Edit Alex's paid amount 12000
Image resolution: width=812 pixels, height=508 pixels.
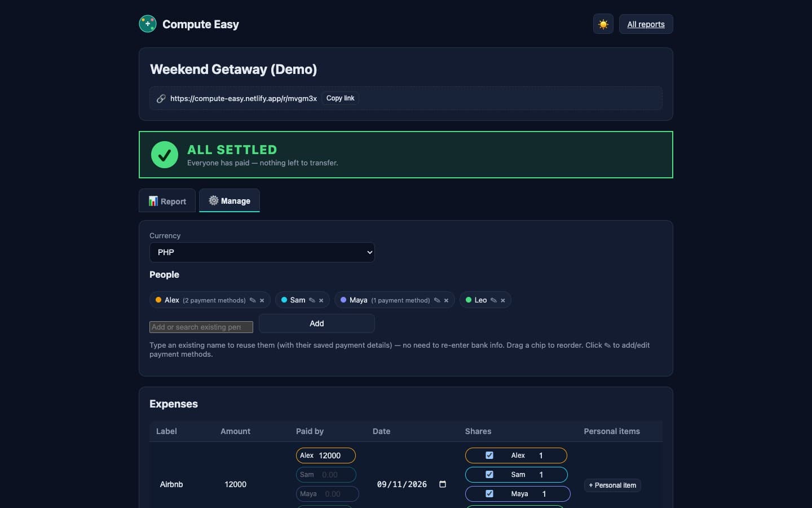(x=335, y=456)
